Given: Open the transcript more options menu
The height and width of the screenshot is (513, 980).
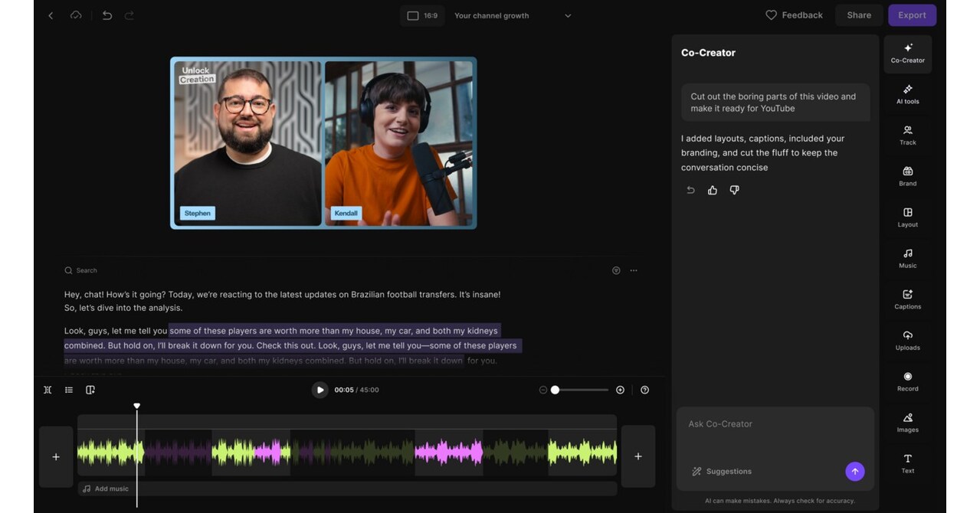Looking at the screenshot, I should click(x=634, y=270).
